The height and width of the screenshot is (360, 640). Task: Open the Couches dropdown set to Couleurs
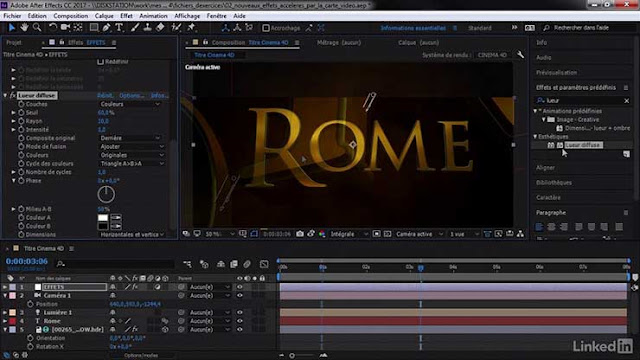coord(131,104)
